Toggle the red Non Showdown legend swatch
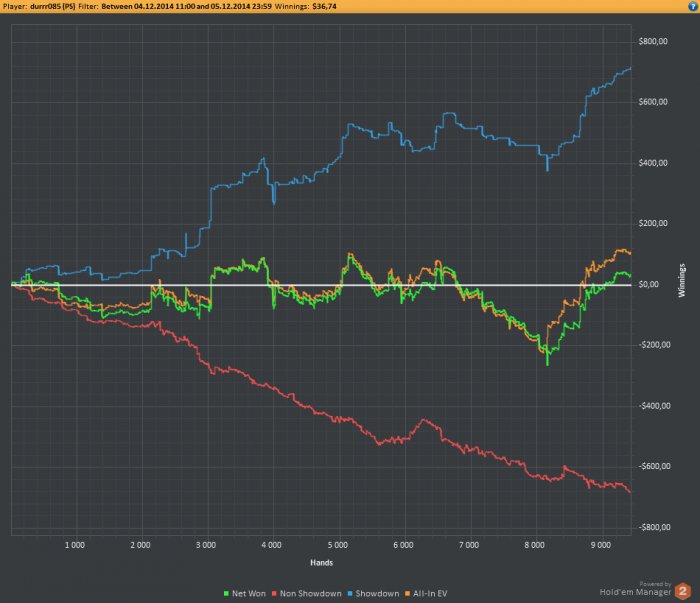Screen dimensions: 700x603 coord(275,594)
